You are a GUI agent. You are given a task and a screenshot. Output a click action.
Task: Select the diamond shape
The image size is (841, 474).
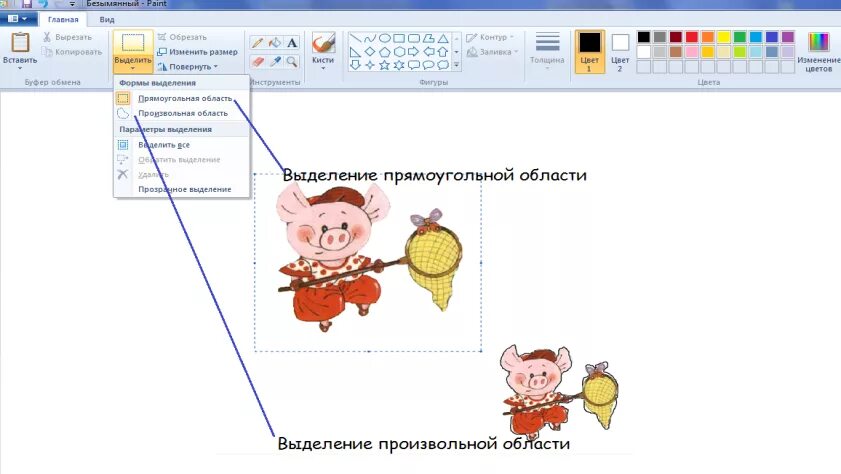(x=370, y=52)
